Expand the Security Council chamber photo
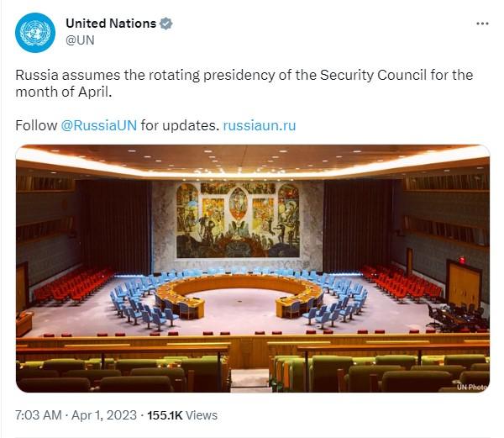 tap(253, 268)
